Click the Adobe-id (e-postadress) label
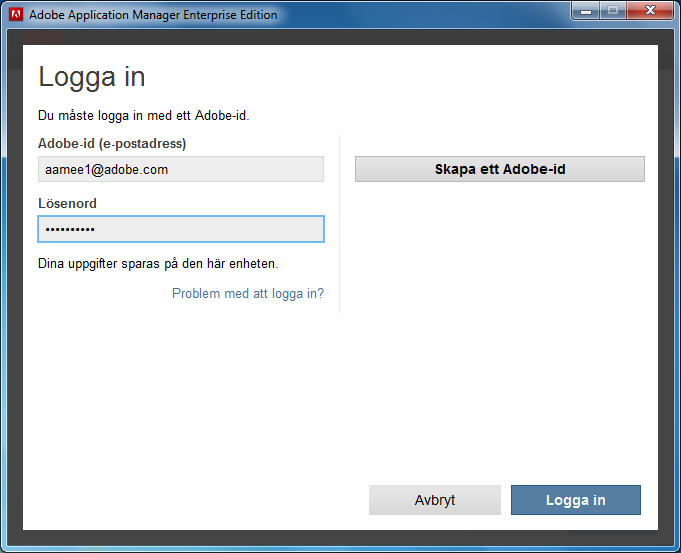This screenshot has height=553, width=681. pos(112,143)
